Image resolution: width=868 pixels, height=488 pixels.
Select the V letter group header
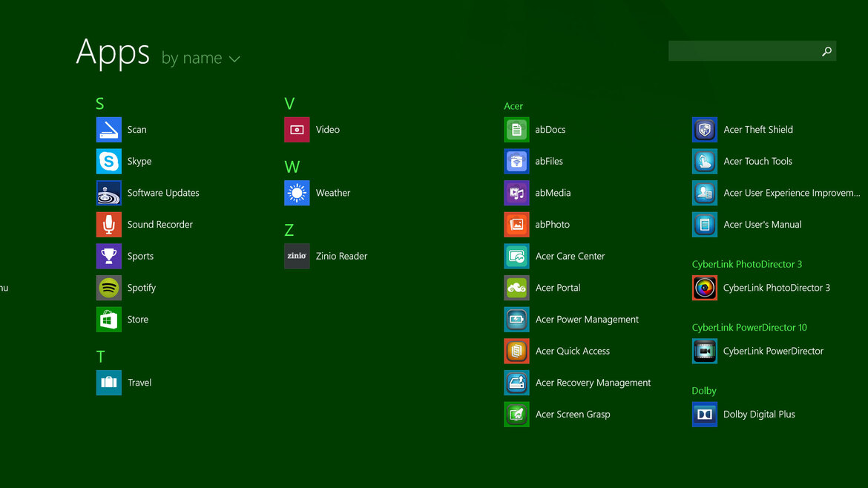[289, 104]
